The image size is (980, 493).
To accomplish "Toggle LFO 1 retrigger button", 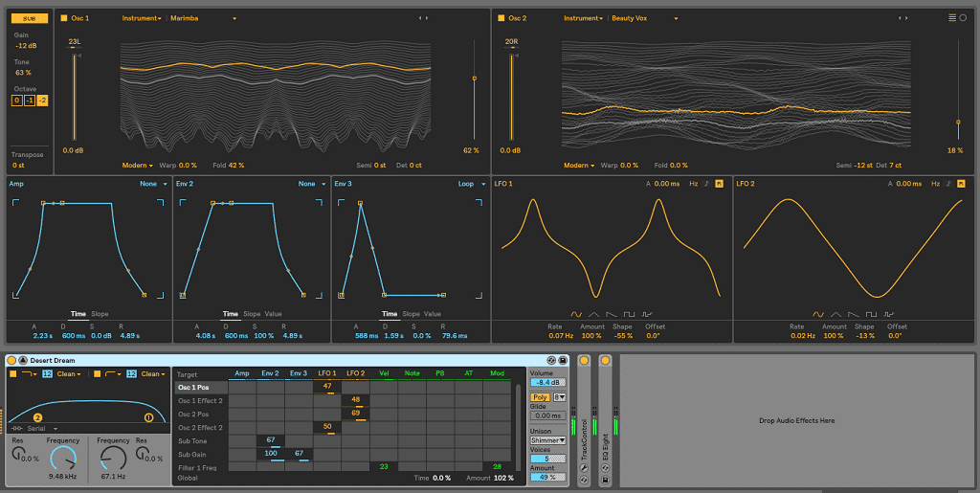I will coord(719,184).
